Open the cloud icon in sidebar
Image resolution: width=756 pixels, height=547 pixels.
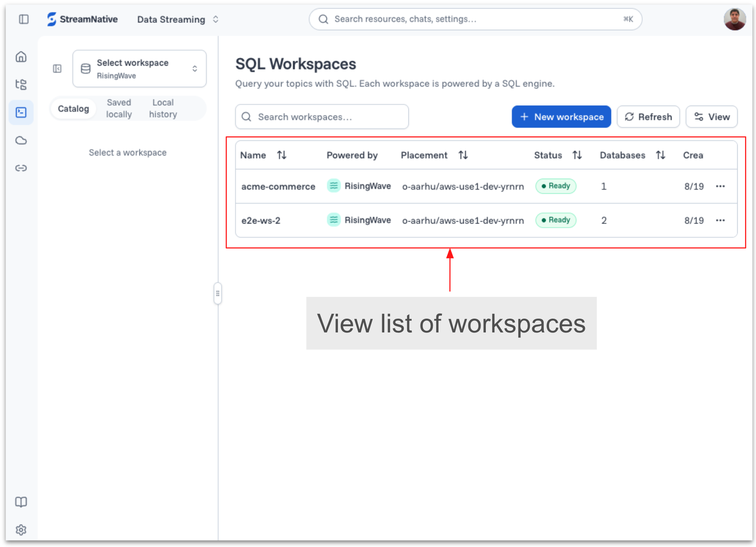click(21, 140)
